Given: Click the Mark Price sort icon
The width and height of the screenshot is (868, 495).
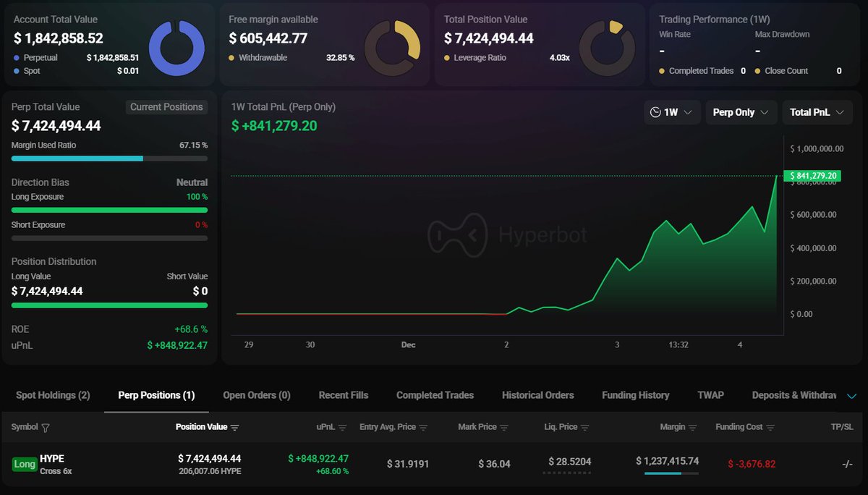Looking at the screenshot, I should (x=504, y=428).
